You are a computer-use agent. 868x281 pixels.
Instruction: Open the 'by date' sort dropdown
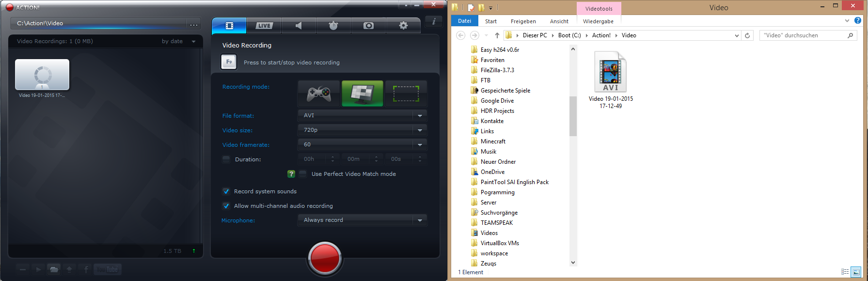(x=178, y=41)
